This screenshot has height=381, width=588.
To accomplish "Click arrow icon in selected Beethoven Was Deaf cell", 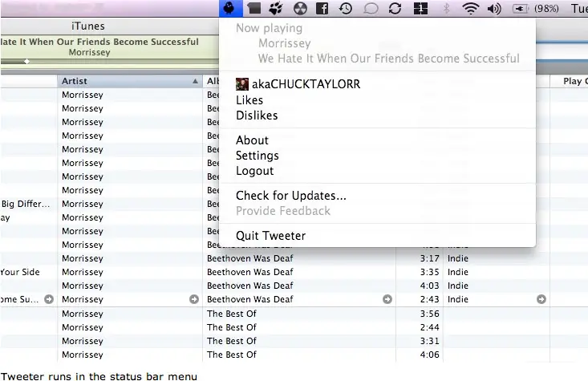I will 387,299.
